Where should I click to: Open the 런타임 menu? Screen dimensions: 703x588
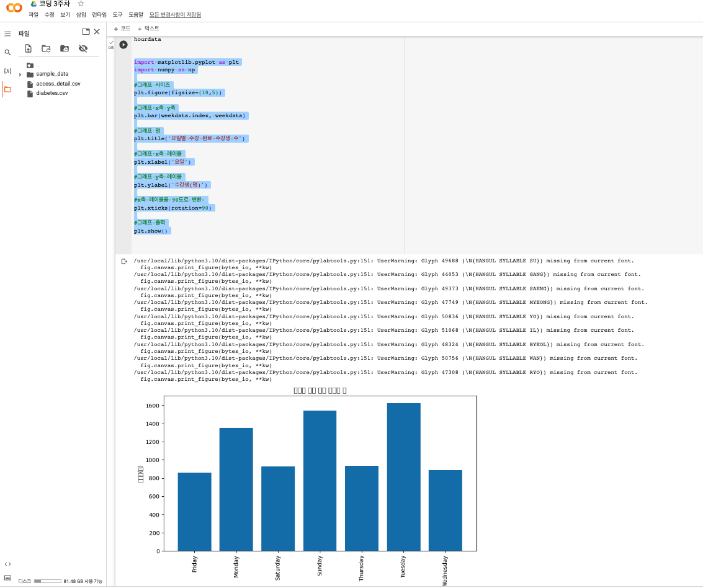click(99, 15)
